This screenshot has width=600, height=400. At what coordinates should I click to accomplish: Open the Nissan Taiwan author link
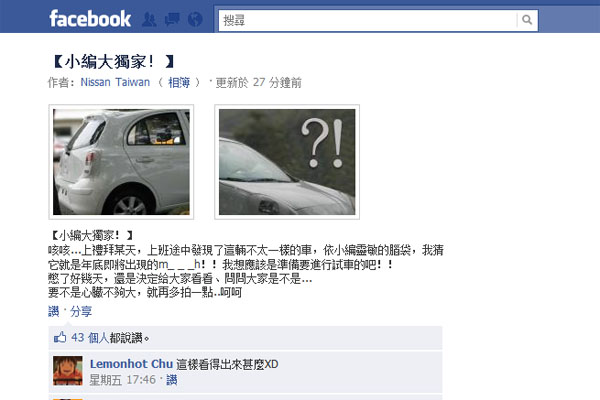tap(115, 82)
